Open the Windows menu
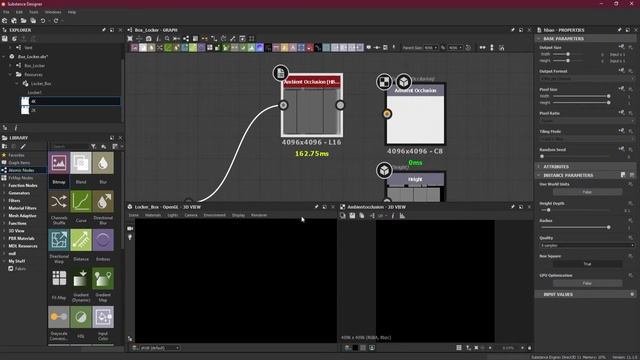The image size is (640, 360). [53, 12]
